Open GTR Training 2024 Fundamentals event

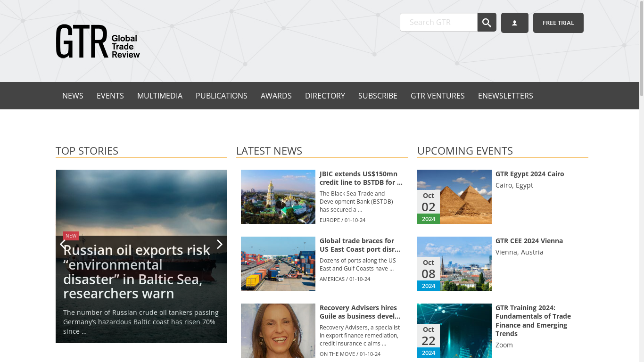pyautogui.click(x=533, y=321)
